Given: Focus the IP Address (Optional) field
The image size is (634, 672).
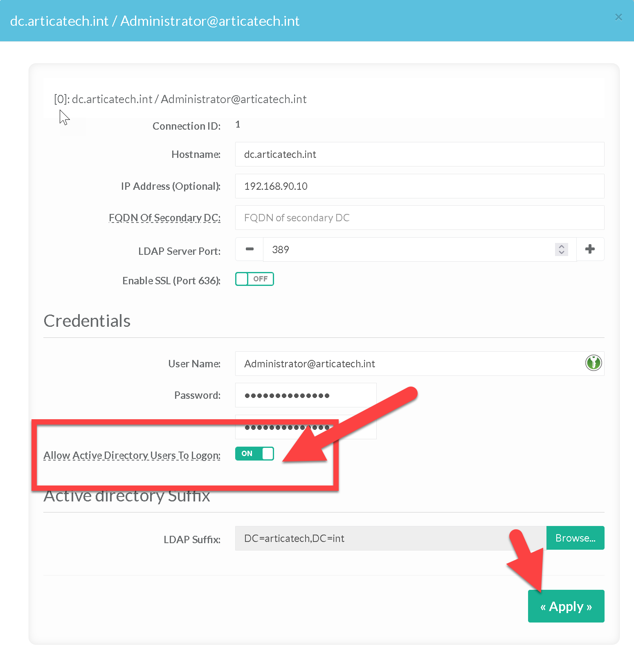Looking at the screenshot, I should [x=419, y=186].
